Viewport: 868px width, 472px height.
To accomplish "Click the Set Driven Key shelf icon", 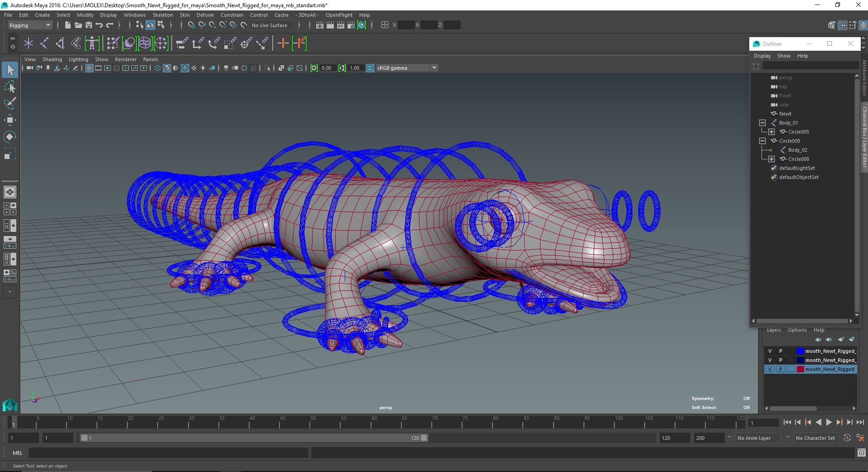I will coord(299,43).
